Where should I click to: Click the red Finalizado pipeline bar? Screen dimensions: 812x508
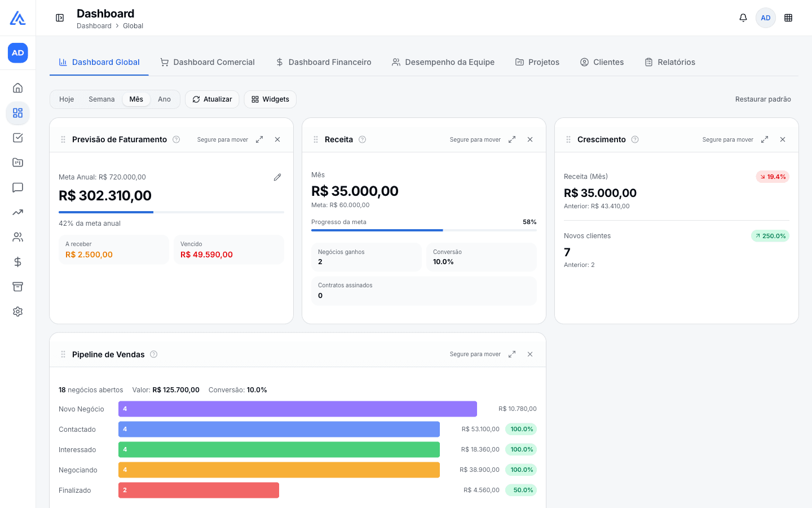[x=198, y=491]
